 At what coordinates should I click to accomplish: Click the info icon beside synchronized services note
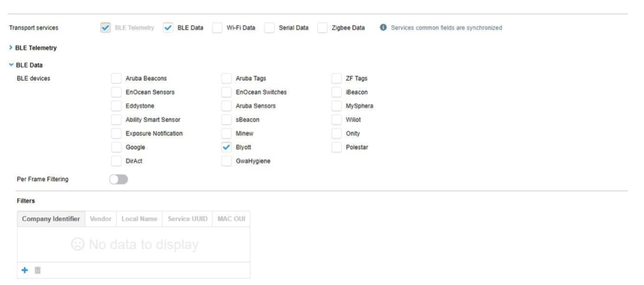(x=384, y=27)
